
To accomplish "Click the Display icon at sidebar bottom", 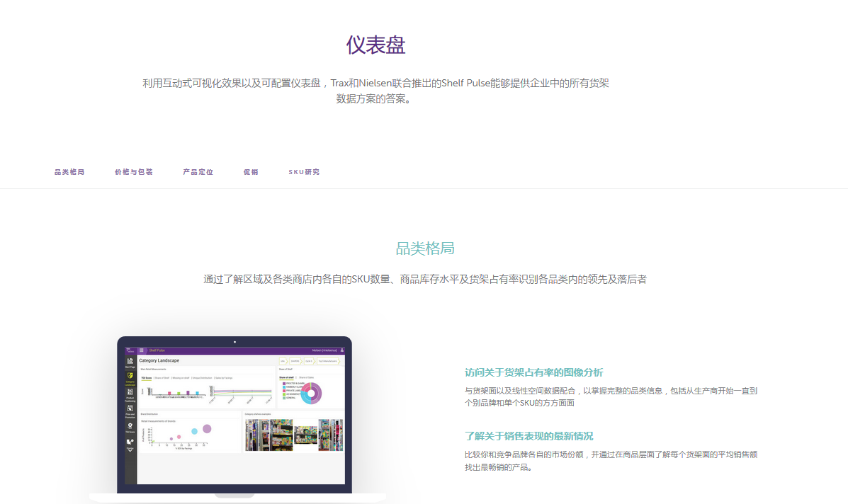I will (130, 441).
